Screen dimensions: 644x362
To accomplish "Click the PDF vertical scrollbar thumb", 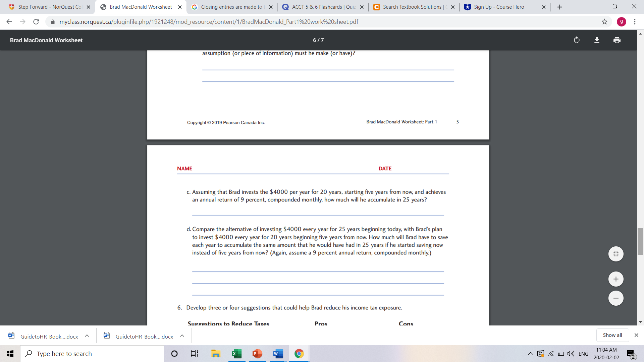I will pyautogui.click(x=640, y=241).
